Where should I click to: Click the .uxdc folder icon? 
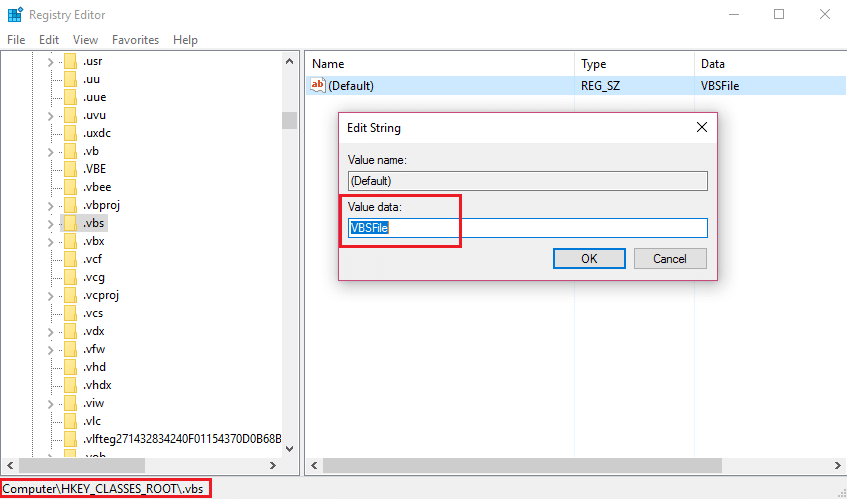point(71,133)
